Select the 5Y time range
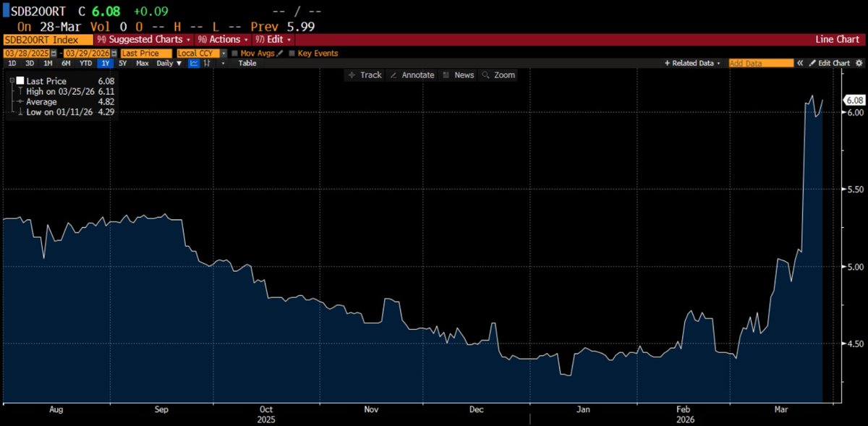The height and width of the screenshot is (426, 868). 123,64
